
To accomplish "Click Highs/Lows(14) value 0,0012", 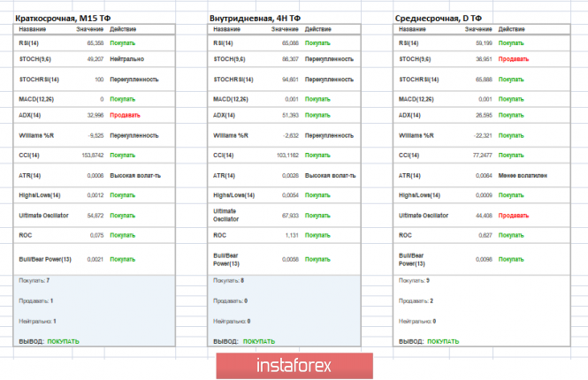I will pos(95,195).
